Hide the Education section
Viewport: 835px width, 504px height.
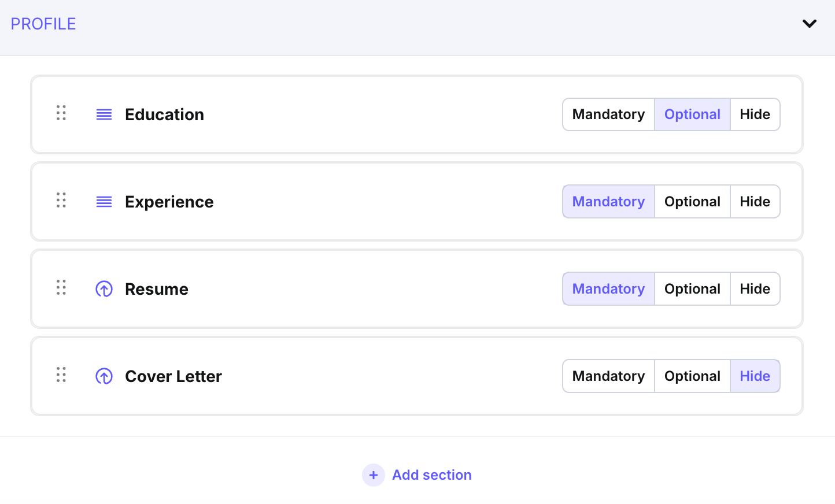click(755, 114)
